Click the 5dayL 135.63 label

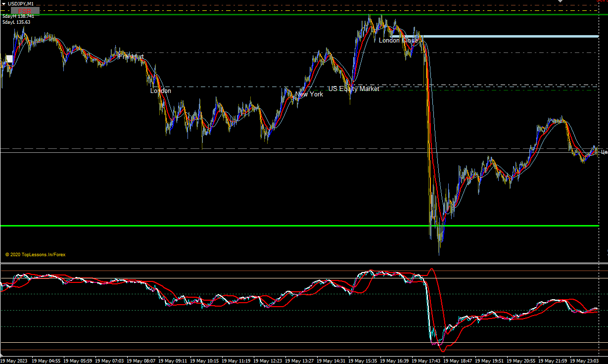pyautogui.click(x=16, y=22)
